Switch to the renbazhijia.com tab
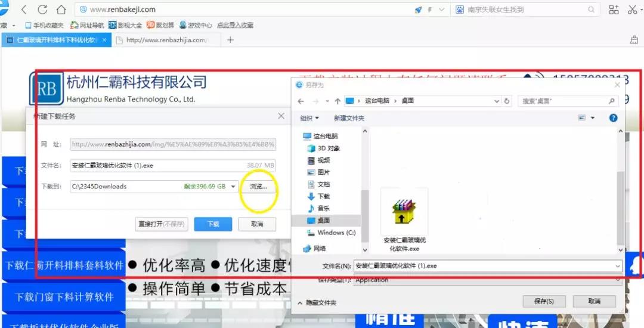The width and height of the screenshot is (644, 328). pyautogui.click(x=166, y=40)
